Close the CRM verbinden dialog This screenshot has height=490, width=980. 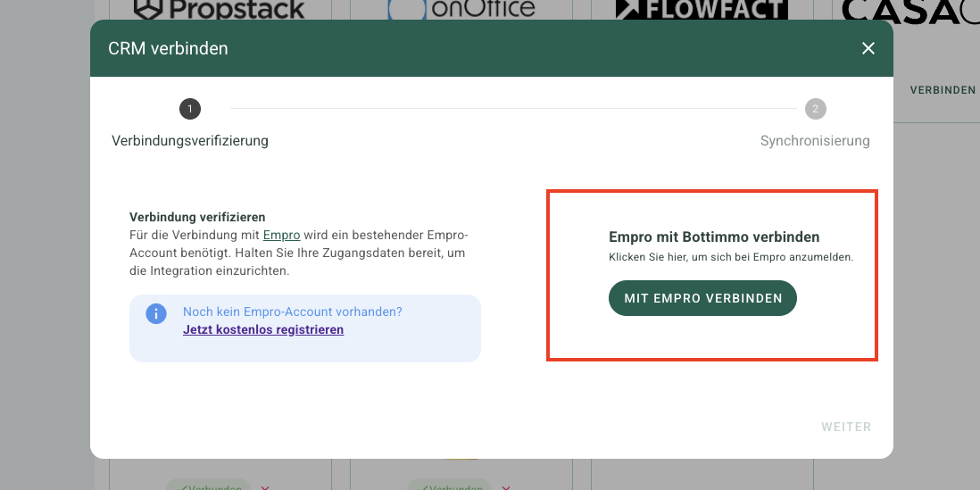pyautogui.click(x=868, y=48)
